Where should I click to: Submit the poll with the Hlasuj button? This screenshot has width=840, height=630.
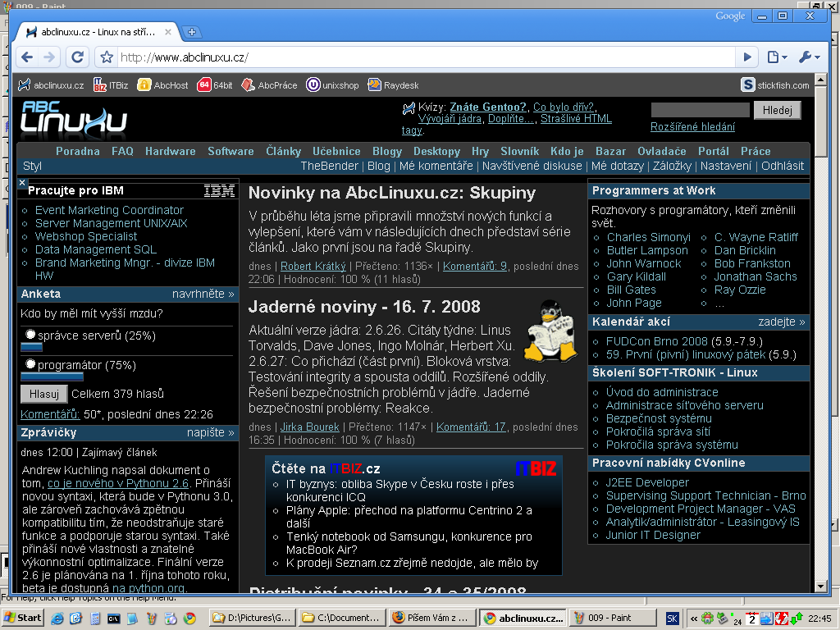(x=44, y=394)
